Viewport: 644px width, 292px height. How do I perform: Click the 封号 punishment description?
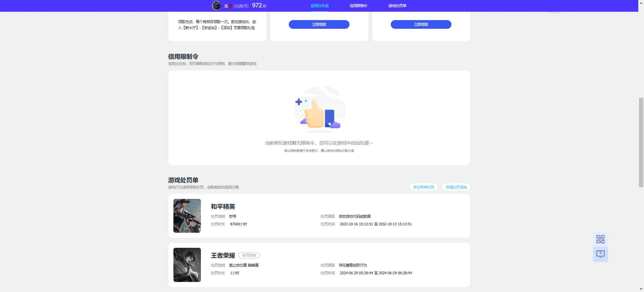click(233, 216)
